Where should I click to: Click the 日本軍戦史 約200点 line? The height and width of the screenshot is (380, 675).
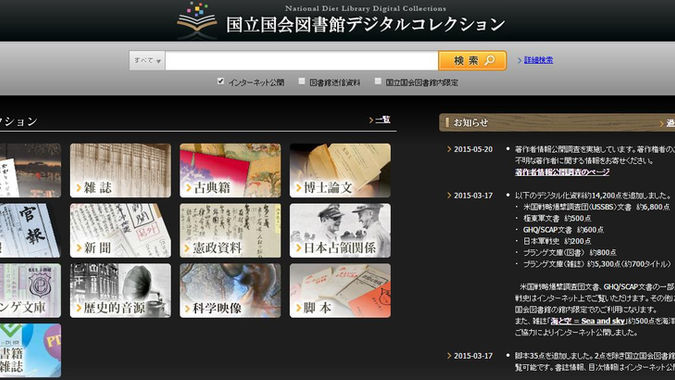(557, 241)
